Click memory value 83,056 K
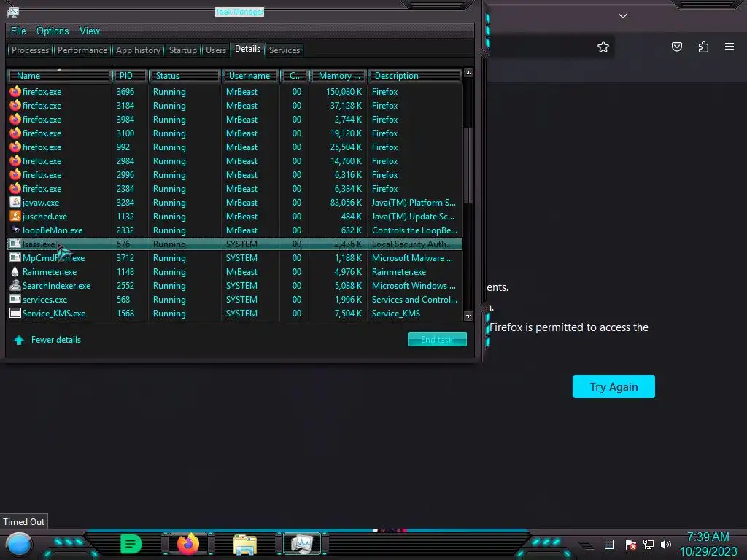This screenshot has height=560, width=747. click(x=346, y=203)
